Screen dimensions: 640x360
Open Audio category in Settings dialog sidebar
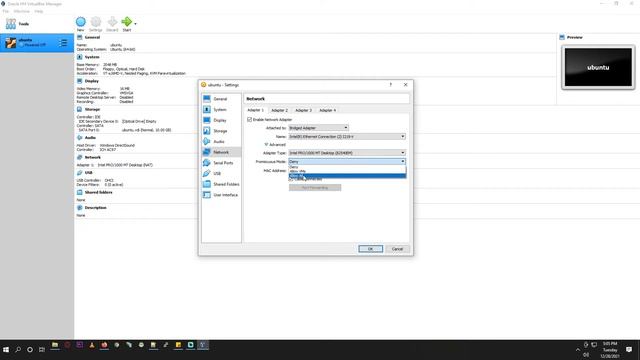(221, 141)
